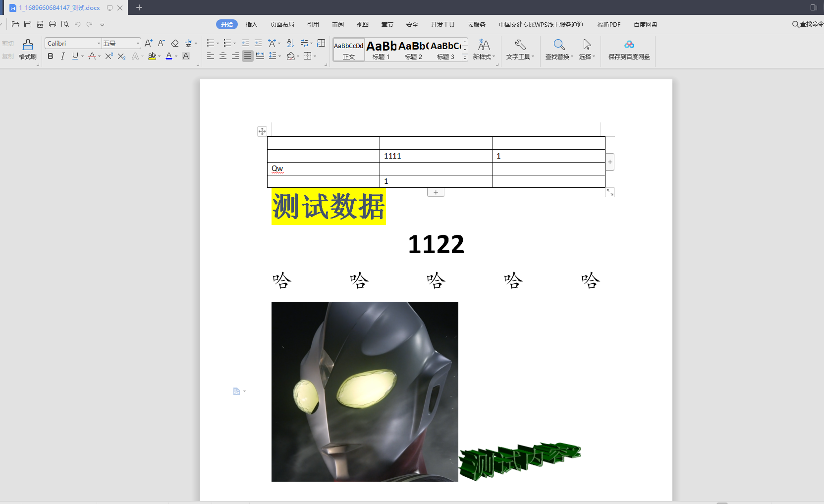Click the blue font color button

169,56
